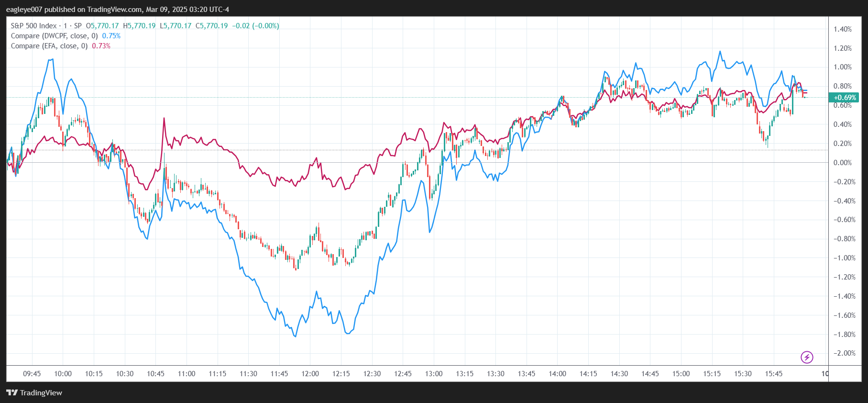Click the −1.00% price axis label

pyautogui.click(x=844, y=258)
